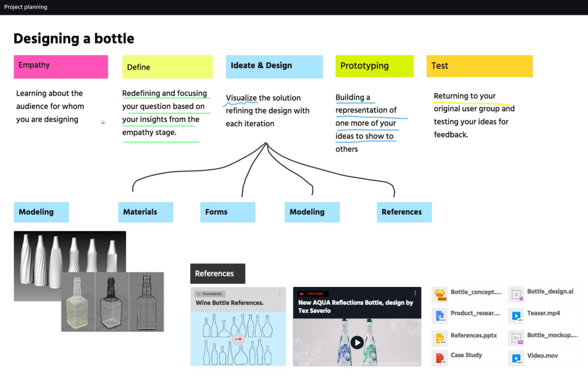
Task: Select the dark References header label
Action: coord(217,274)
